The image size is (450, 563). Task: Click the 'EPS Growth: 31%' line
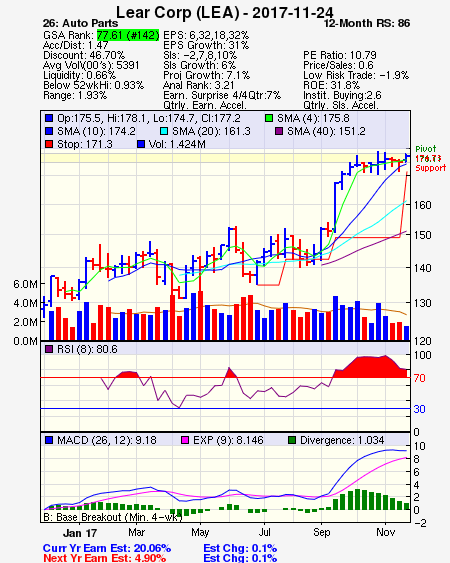tap(206, 45)
